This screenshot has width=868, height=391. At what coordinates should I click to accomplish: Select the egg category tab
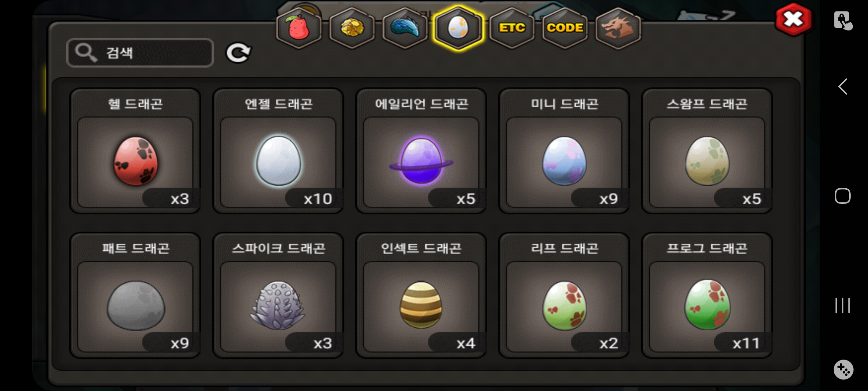[x=458, y=28]
